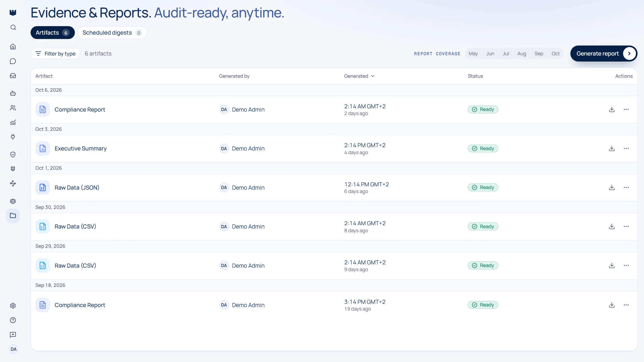The image size is (644, 362).
Task: Open the scales compliance icon in sidebar
Action: (13, 201)
